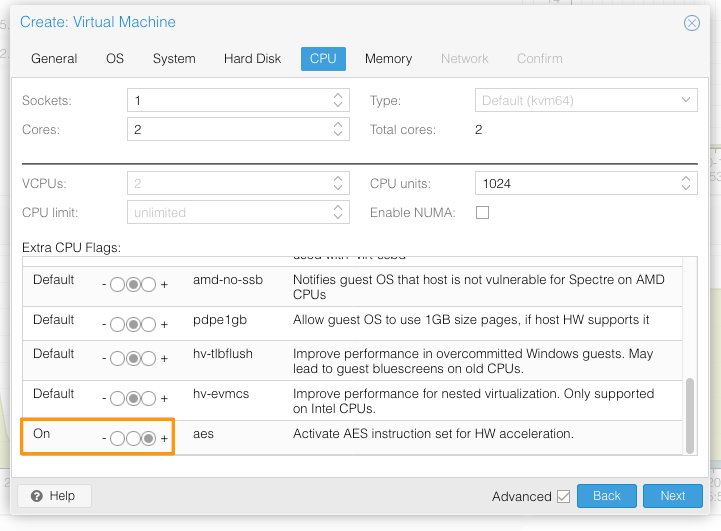The height and width of the screenshot is (531, 721).
Task: Click the Sockets spinner arrows
Action: coord(338,101)
